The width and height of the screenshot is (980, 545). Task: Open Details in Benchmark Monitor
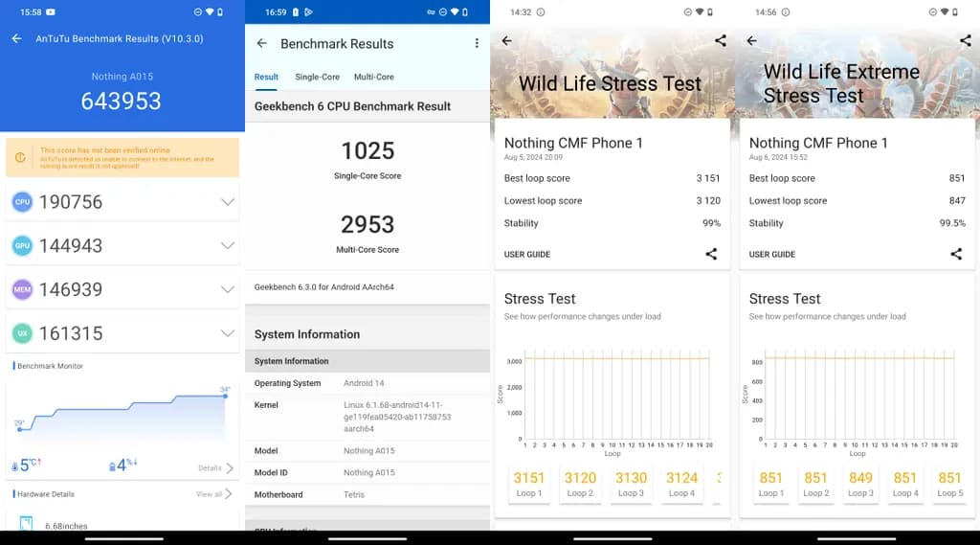215,468
